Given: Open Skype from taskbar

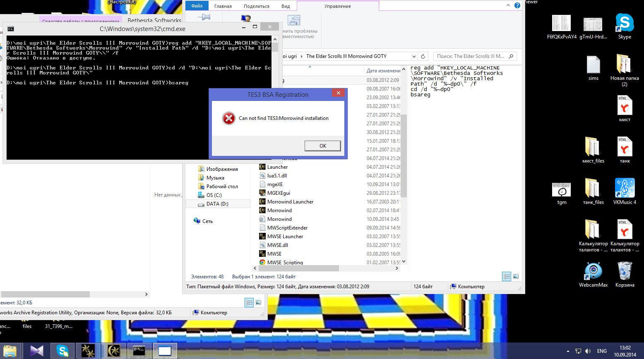Looking at the screenshot, I should pyautogui.click(x=62, y=351).
